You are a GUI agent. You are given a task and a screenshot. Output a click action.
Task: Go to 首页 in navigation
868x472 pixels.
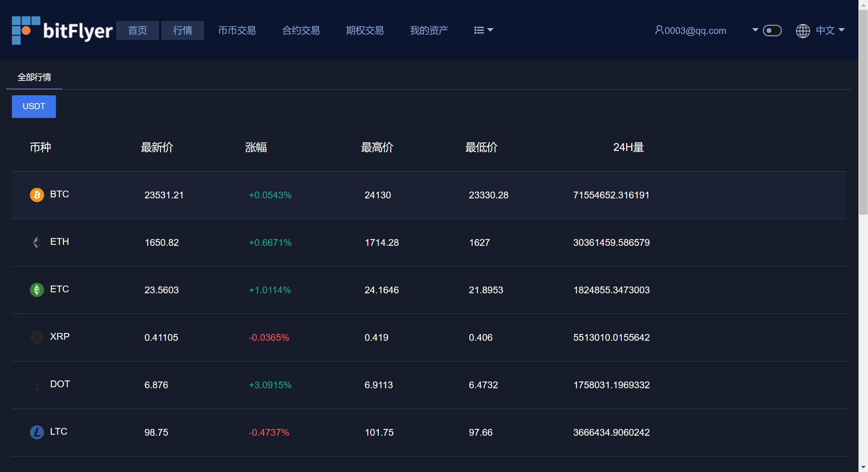click(x=138, y=31)
